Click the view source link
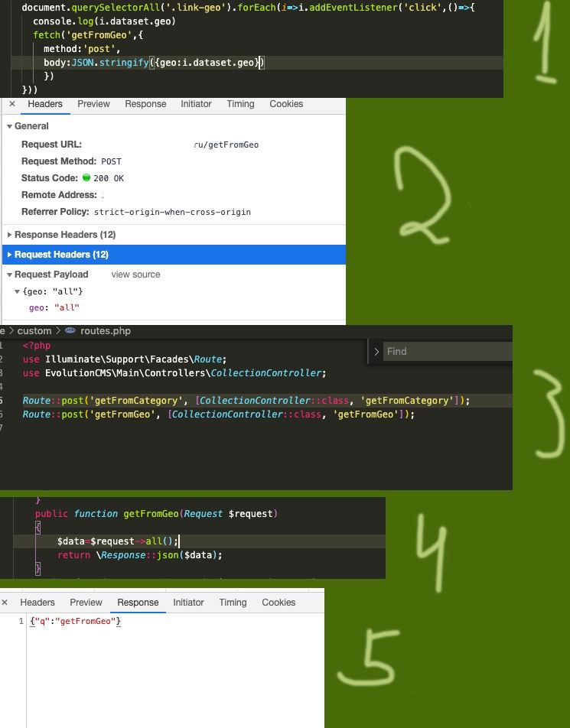 [x=135, y=275]
